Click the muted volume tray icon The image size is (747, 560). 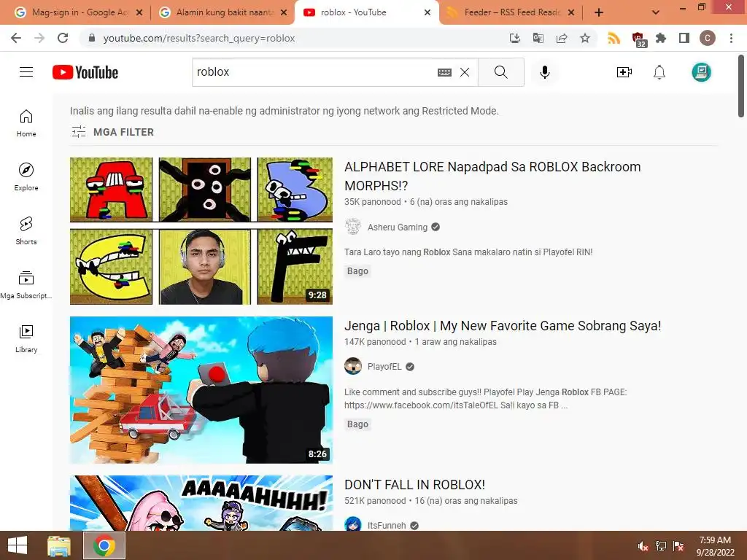643,546
